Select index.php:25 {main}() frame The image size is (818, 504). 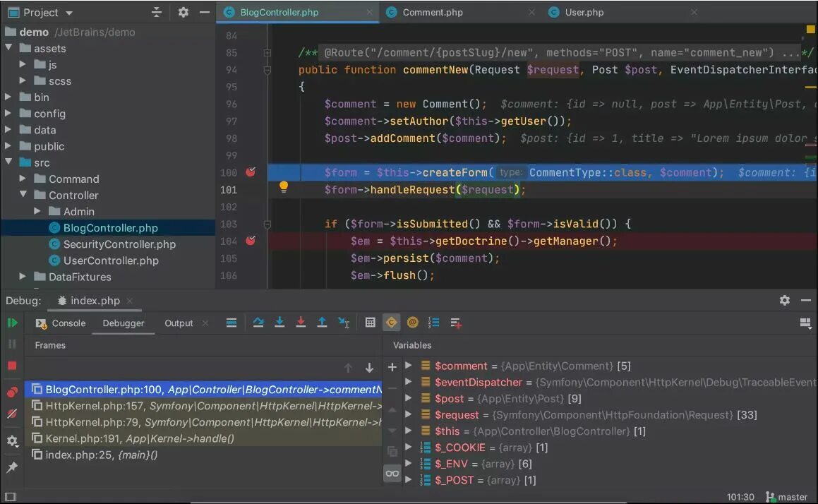[x=203, y=455]
